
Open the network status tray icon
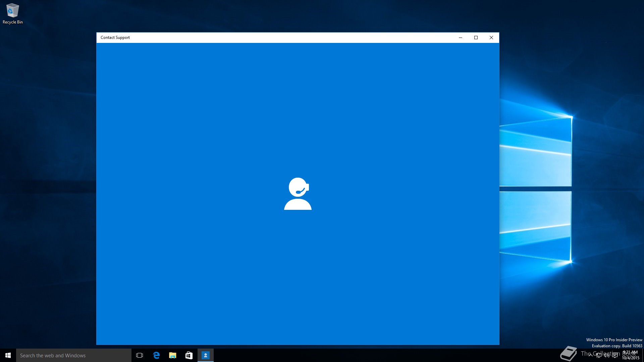[x=599, y=355]
